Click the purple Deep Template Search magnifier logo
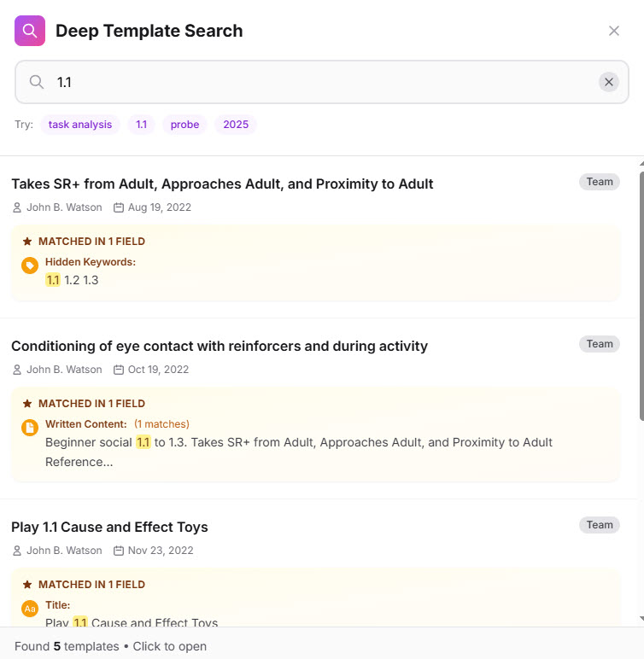This screenshot has height=659, width=644. [x=29, y=31]
